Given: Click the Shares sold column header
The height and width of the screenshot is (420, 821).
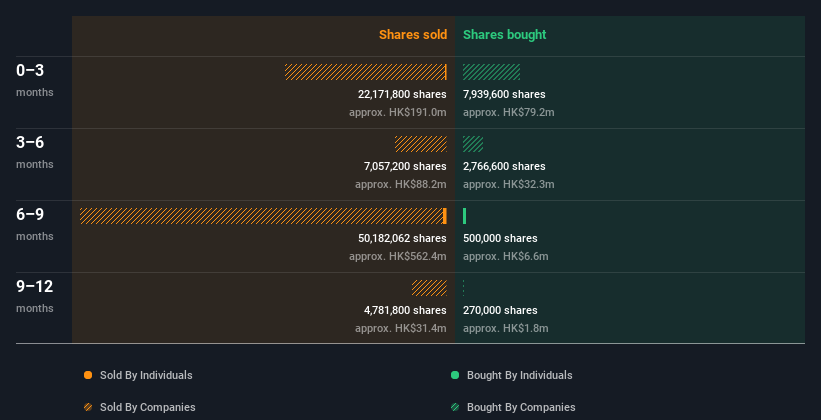Looking at the screenshot, I should tap(413, 35).
